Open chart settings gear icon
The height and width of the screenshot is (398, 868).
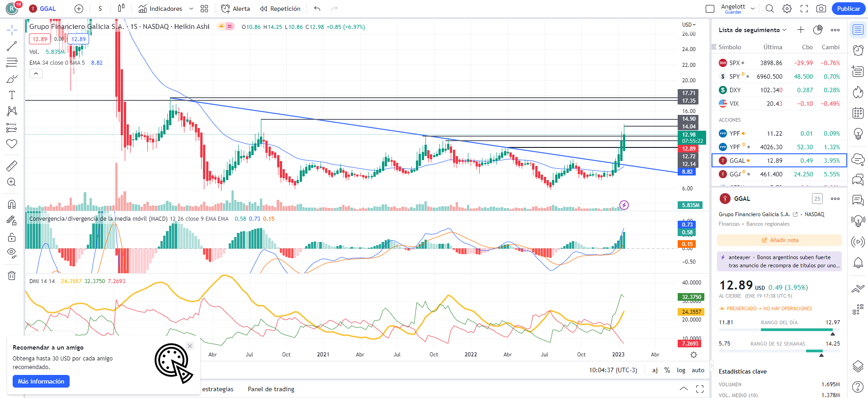pos(787,9)
